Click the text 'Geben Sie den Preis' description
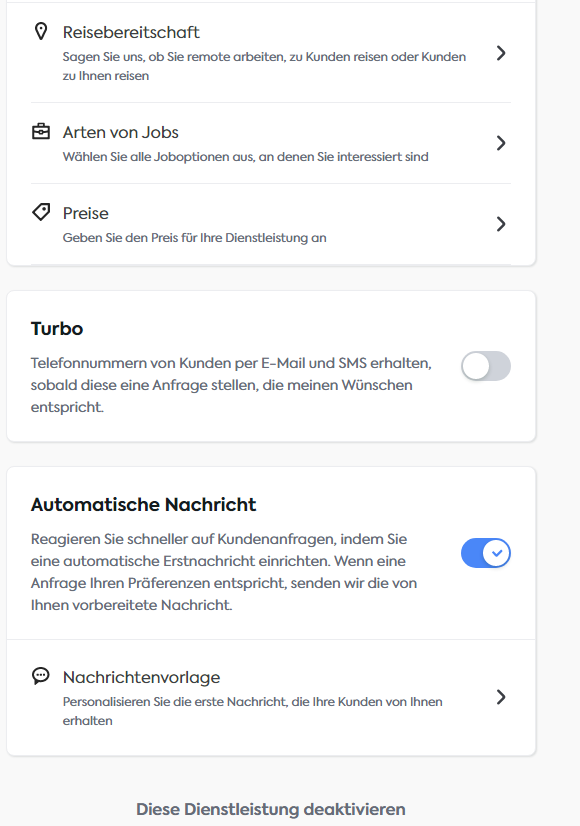Screen dimensions: 580x826 coord(194,238)
